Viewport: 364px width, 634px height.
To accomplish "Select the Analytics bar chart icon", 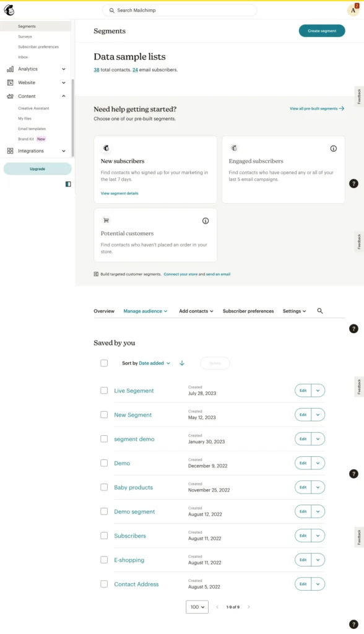I will (9, 69).
